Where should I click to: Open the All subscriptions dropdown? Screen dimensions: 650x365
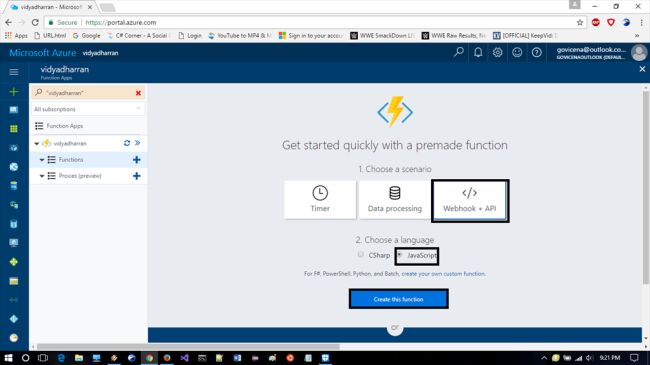click(87, 109)
